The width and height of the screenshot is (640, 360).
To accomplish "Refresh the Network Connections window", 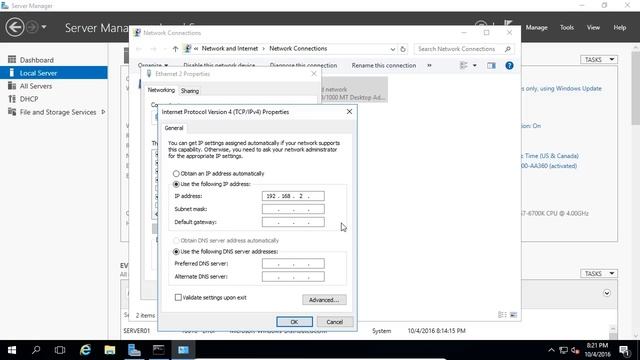I will tap(403, 49).
